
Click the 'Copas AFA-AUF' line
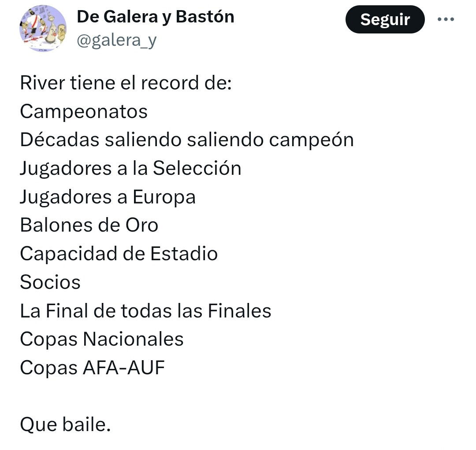[92, 368]
